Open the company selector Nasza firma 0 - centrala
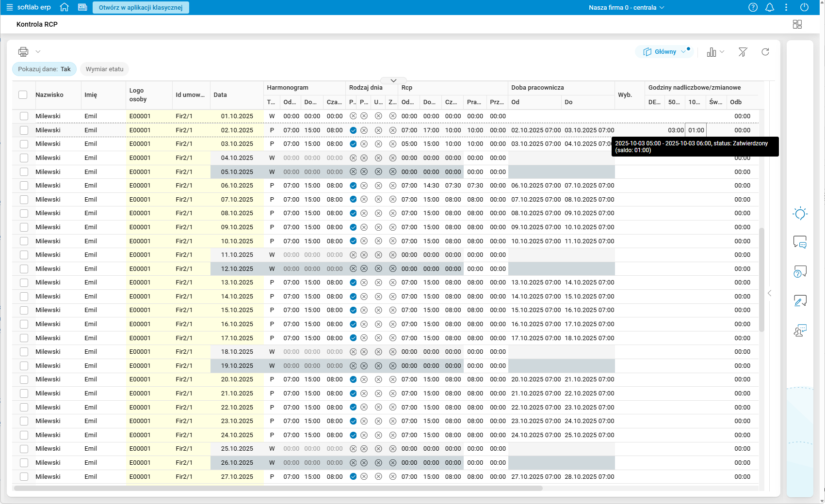Viewport: 825px width, 504px height. pyautogui.click(x=627, y=7)
